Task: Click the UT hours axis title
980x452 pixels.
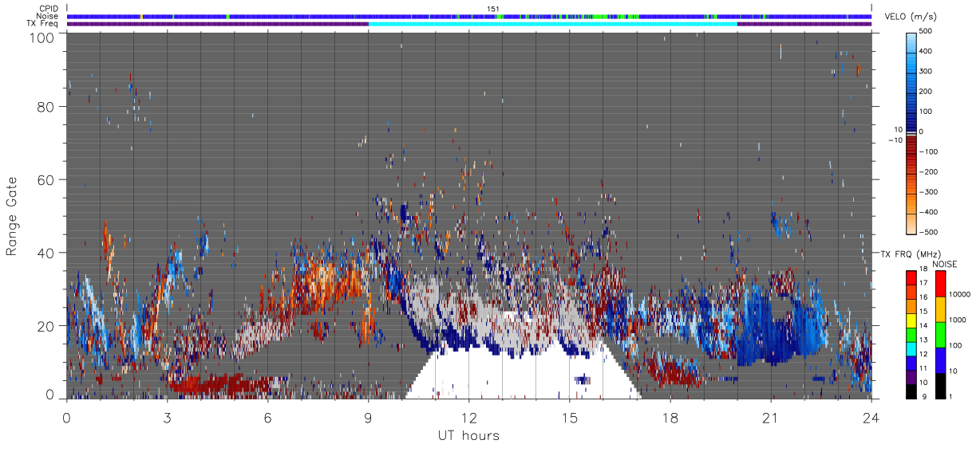Action: [x=468, y=435]
